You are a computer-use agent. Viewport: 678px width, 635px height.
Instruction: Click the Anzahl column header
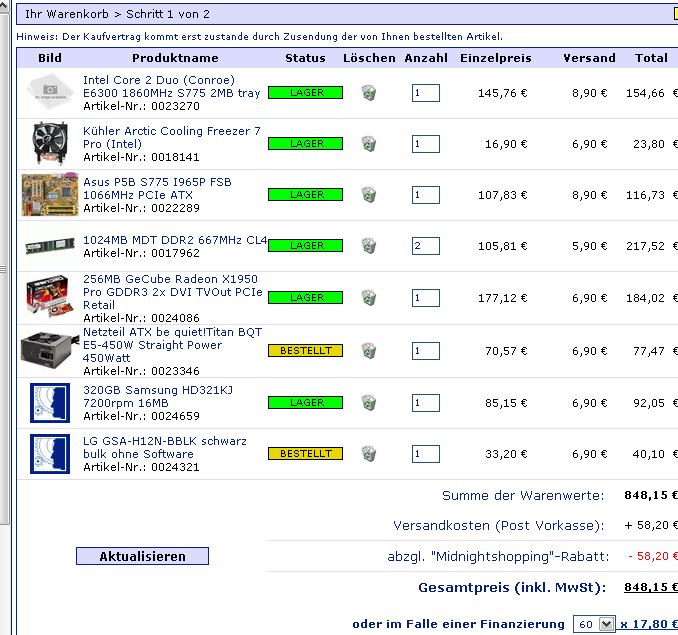[x=426, y=58]
